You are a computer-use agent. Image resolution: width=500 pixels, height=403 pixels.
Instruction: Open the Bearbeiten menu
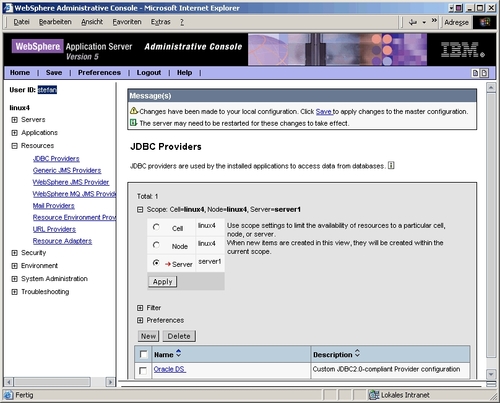click(55, 22)
